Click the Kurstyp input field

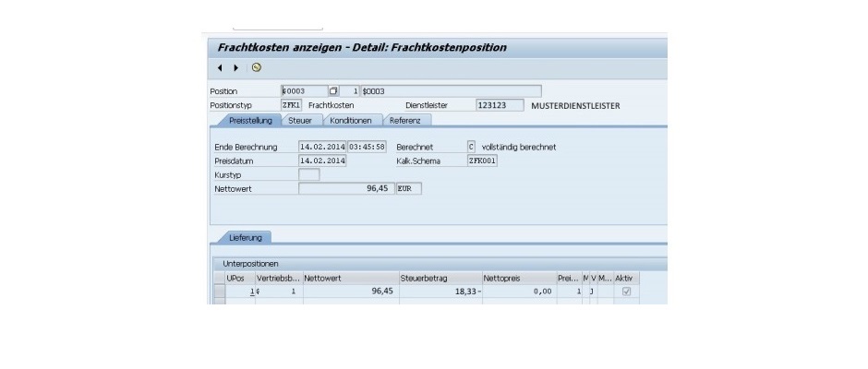click(x=309, y=174)
